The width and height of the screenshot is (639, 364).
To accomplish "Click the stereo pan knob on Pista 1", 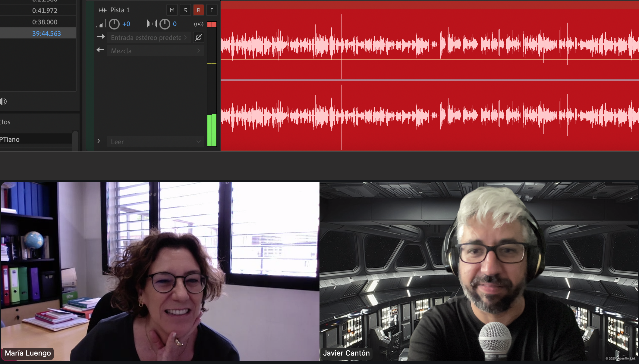I will [x=165, y=24].
